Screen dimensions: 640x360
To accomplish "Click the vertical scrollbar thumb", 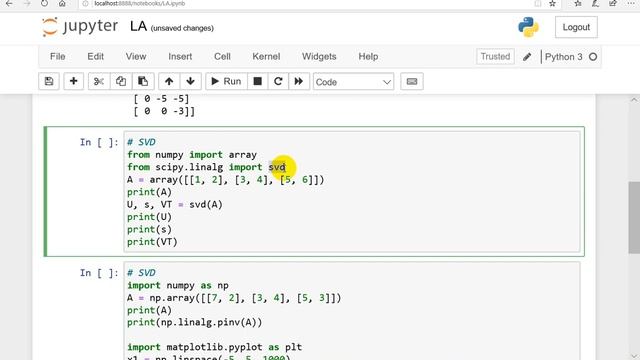I will 634,218.
